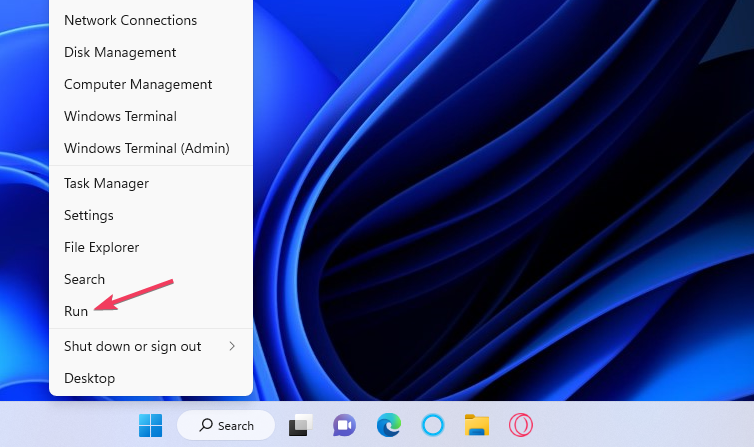754x447 pixels.
Task: Choose Search in the Win+X menu
Action: coord(151,279)
